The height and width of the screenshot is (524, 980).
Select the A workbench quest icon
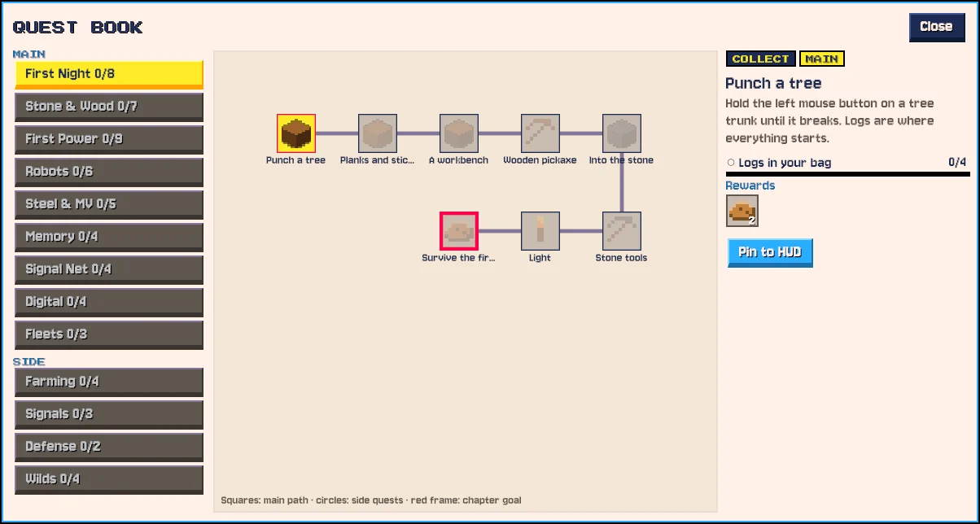click(x=459, y=133)
